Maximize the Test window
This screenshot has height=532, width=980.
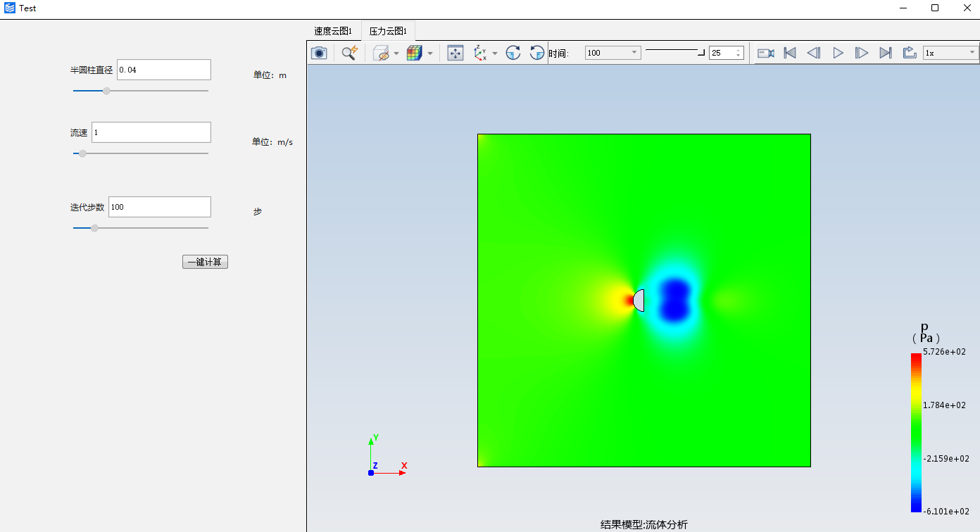(935, 8)
